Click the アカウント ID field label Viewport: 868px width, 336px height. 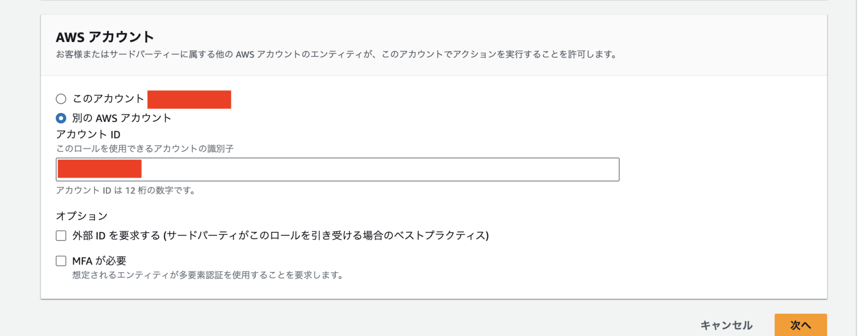coord(88,135)
